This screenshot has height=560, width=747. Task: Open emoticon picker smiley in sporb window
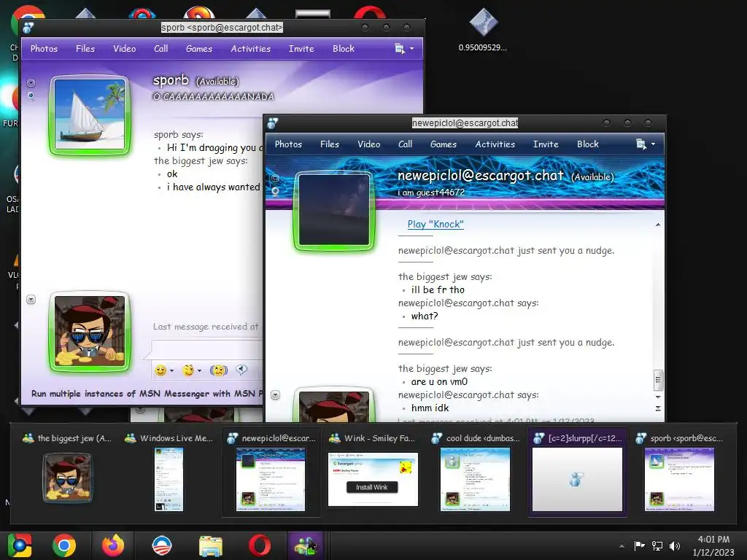[160, 370]
